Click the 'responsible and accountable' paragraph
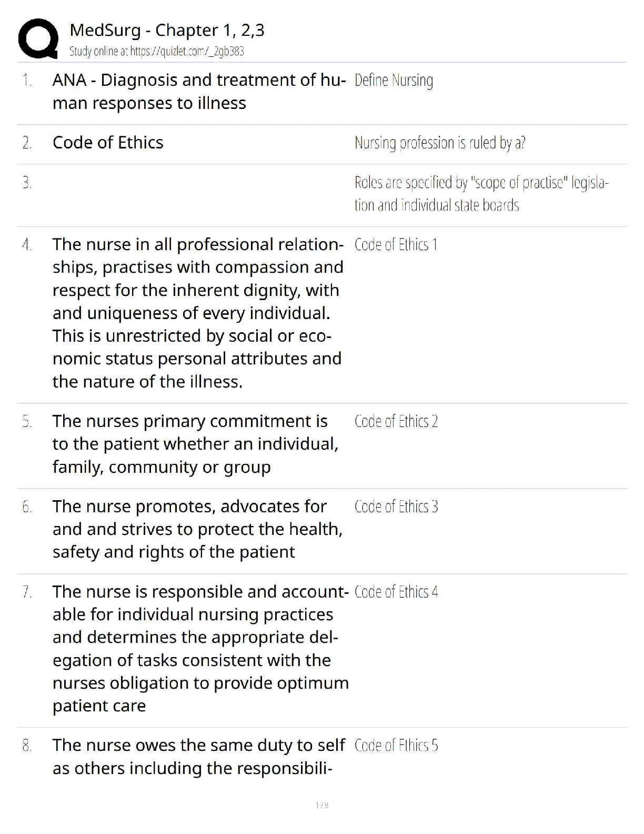644x834 pixels. click(x=200, y=649)
